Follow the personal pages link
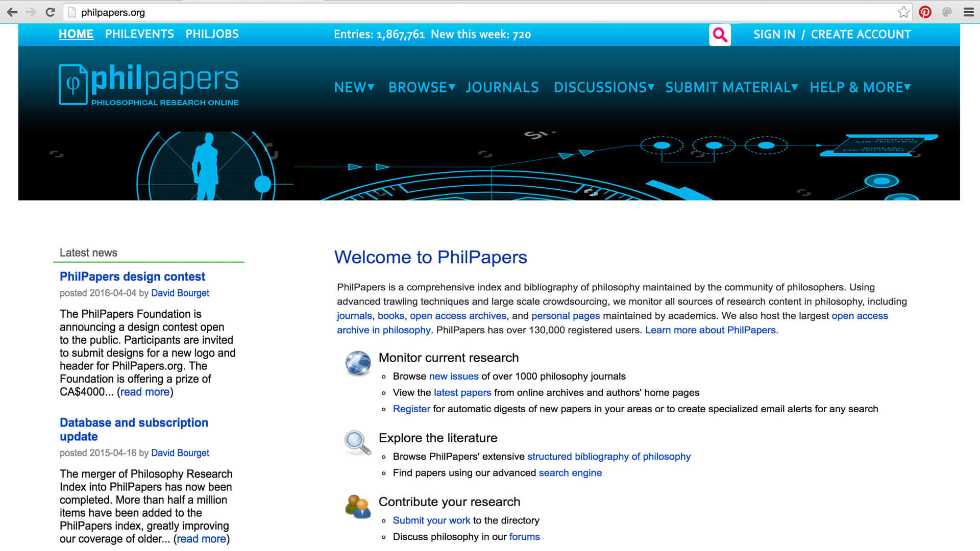980x551 pixels. [566, 316]
